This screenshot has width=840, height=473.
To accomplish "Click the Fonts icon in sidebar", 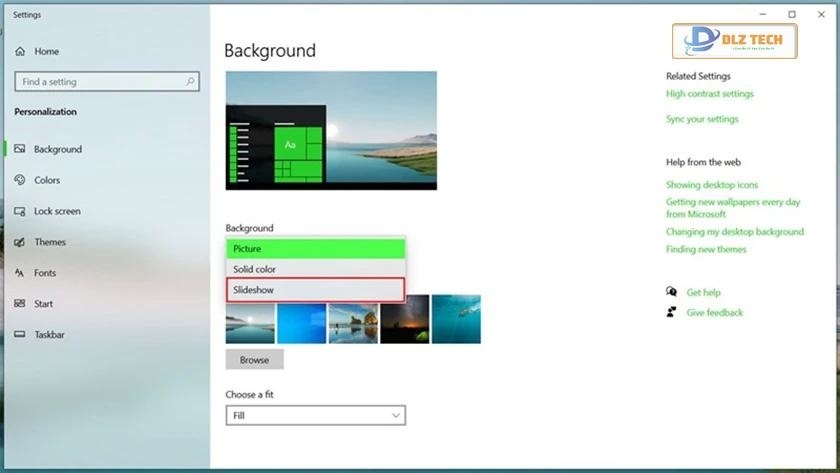I will (21, 273).
